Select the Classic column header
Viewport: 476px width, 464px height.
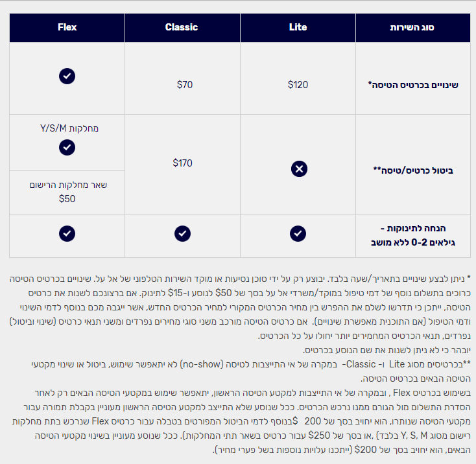[182, 27]
